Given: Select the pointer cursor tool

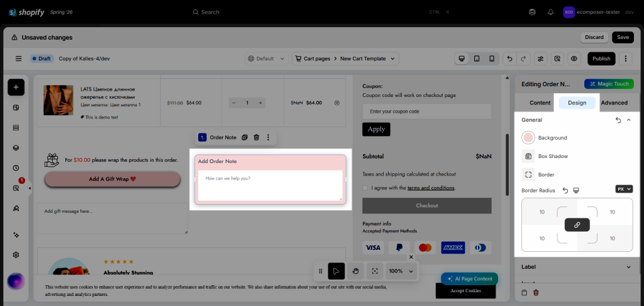Looking at the screenshot, I should pyautogui.click(x=336, y=271).
